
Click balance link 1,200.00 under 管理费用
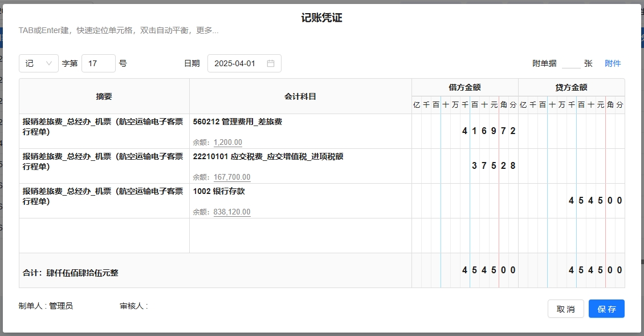coord(227,143)
